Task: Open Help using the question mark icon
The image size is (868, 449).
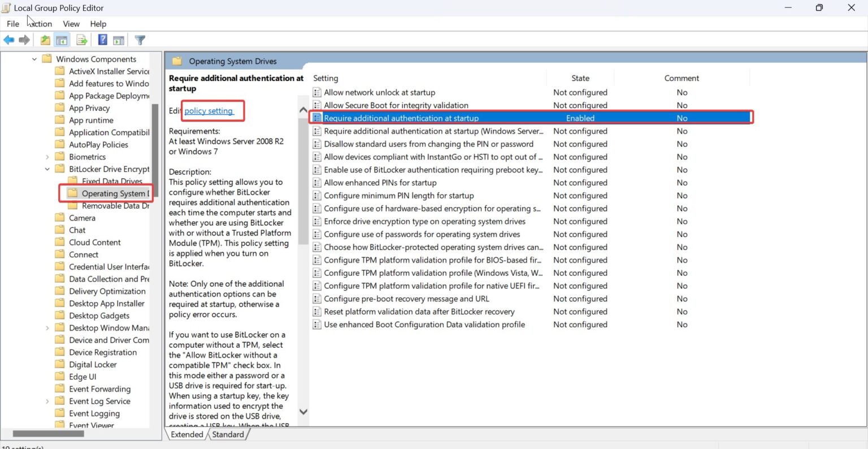Action: point(102,40)
